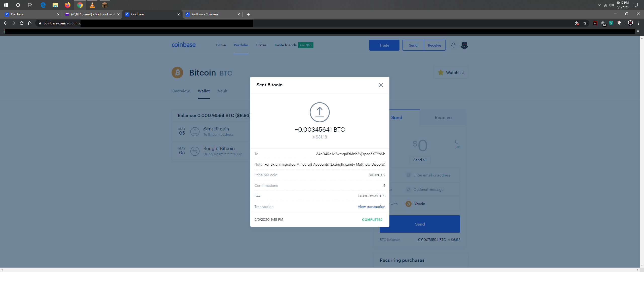Open a new browser tab
644x290 pixels.
248,14
